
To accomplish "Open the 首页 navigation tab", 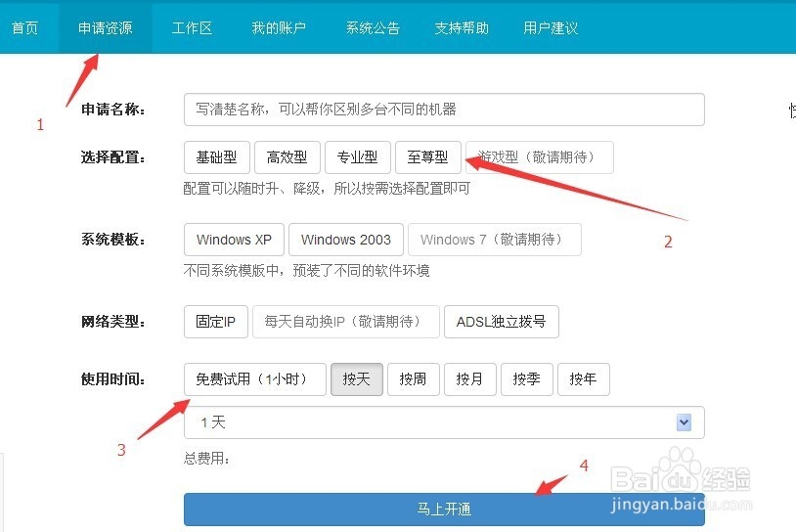I will point(24,28).
